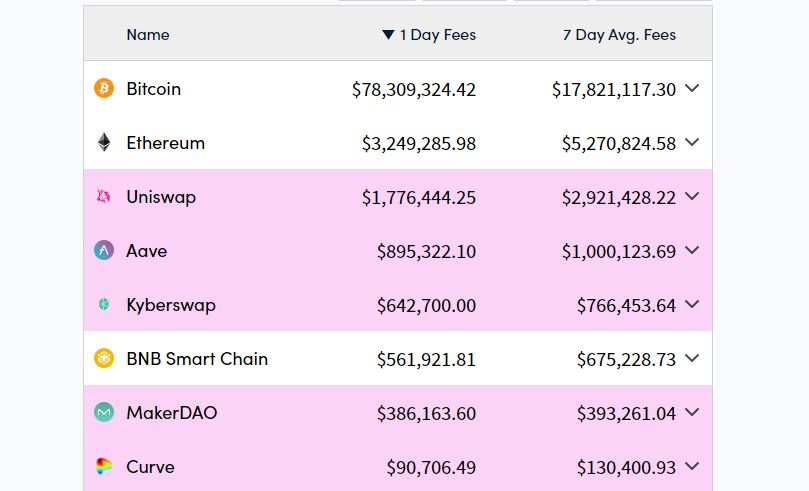The image size is (809, 491).
Task: Open the Kyberswap name link
Action: [171, 305]
